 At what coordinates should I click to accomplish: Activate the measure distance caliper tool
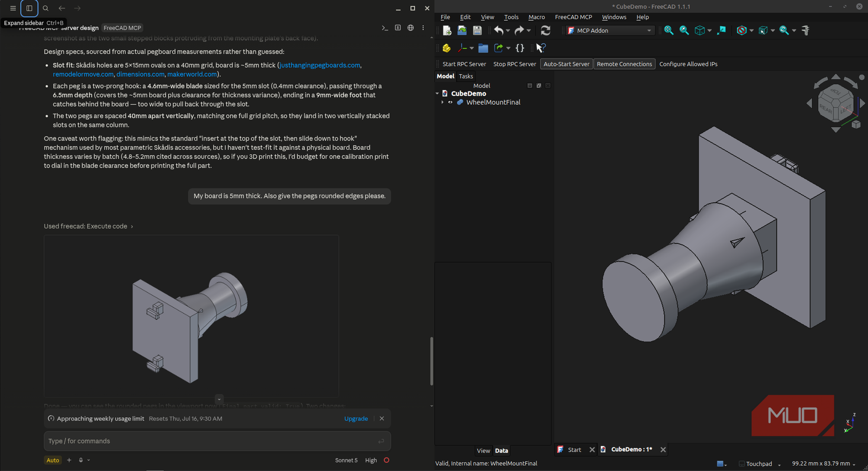click(805, 31)
